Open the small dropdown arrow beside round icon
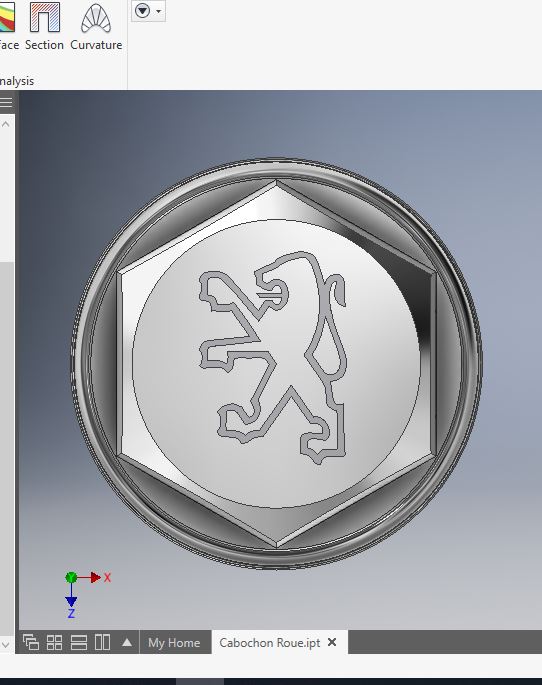The height and width of the screenshot is (685, 542). 159,11
